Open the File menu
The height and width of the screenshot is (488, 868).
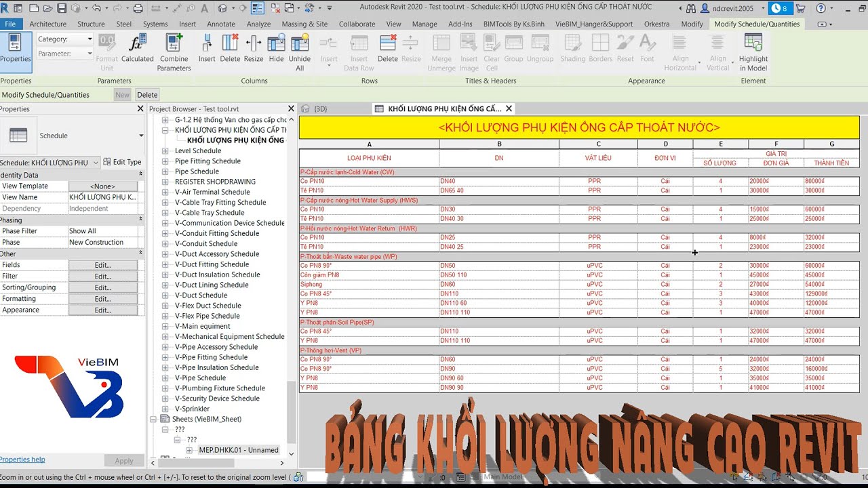(10, 24)
